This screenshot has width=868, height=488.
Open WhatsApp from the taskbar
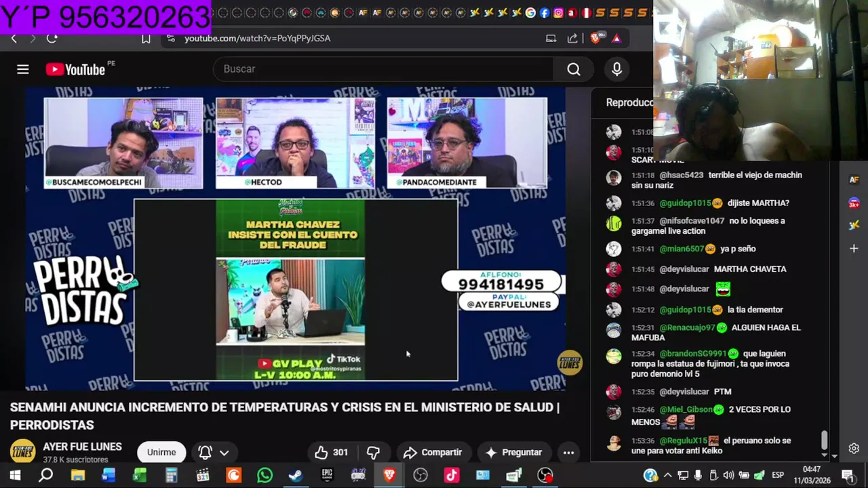click(265, 475)
